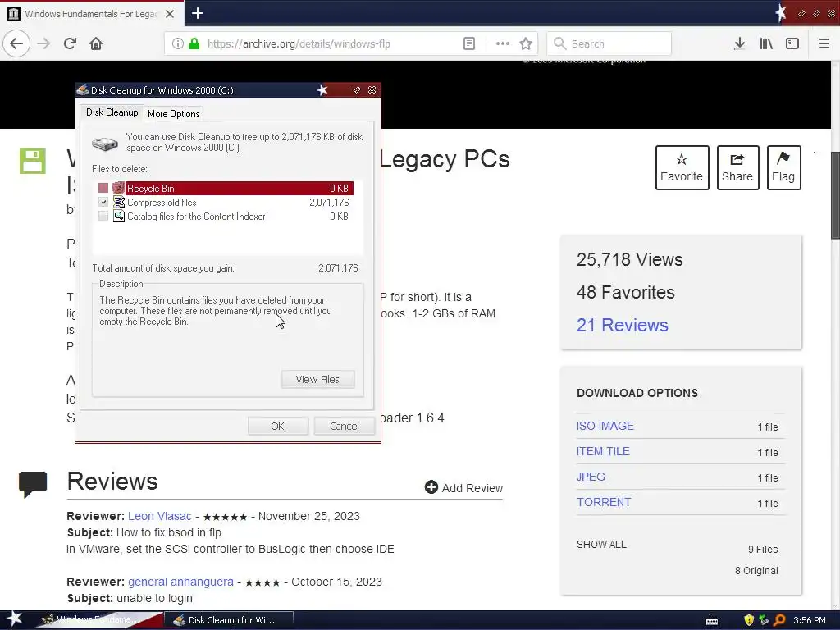Click the green floppy disk software icon
This screenshot has width=840, height=630.
tap(33, 161)
